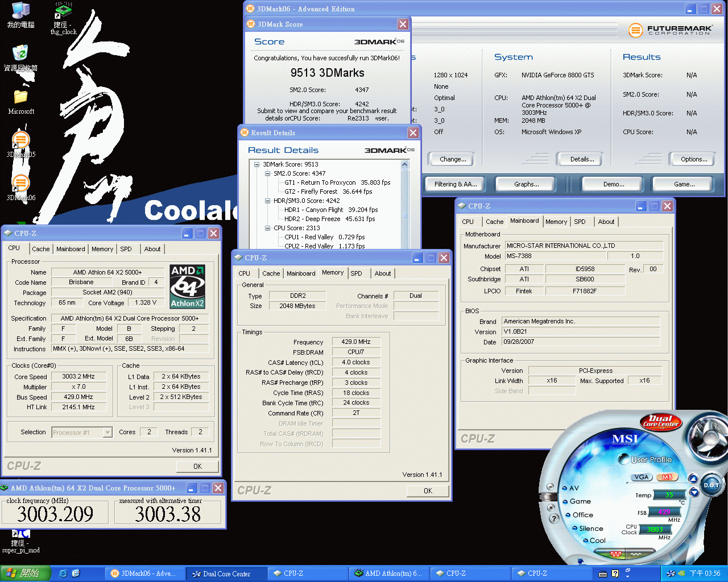Switch to VGA view in Dual Core Center
The image size is (728, 582).
pyautogui.click(x=642, y=477)
